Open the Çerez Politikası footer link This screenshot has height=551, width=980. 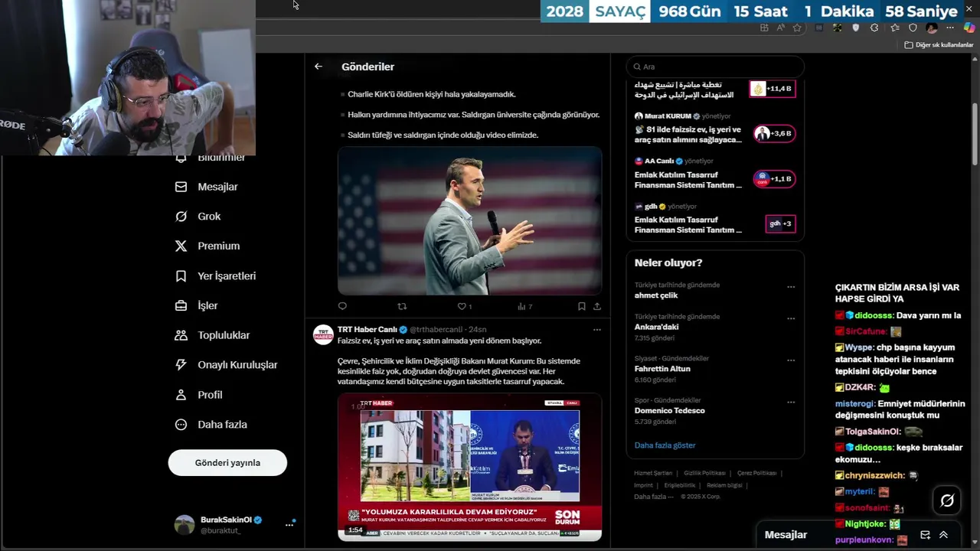pyautogui.click(x=757, y=473)
